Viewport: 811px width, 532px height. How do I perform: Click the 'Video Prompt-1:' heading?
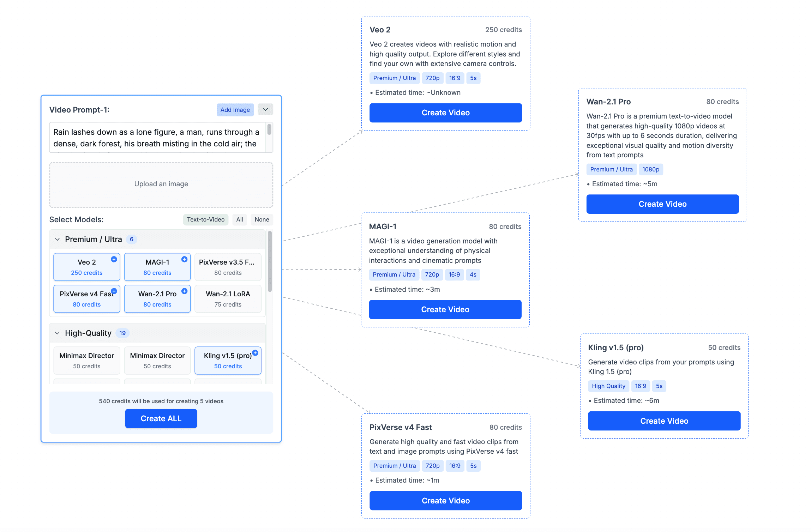pyautogui.click(x=79, y=110)
